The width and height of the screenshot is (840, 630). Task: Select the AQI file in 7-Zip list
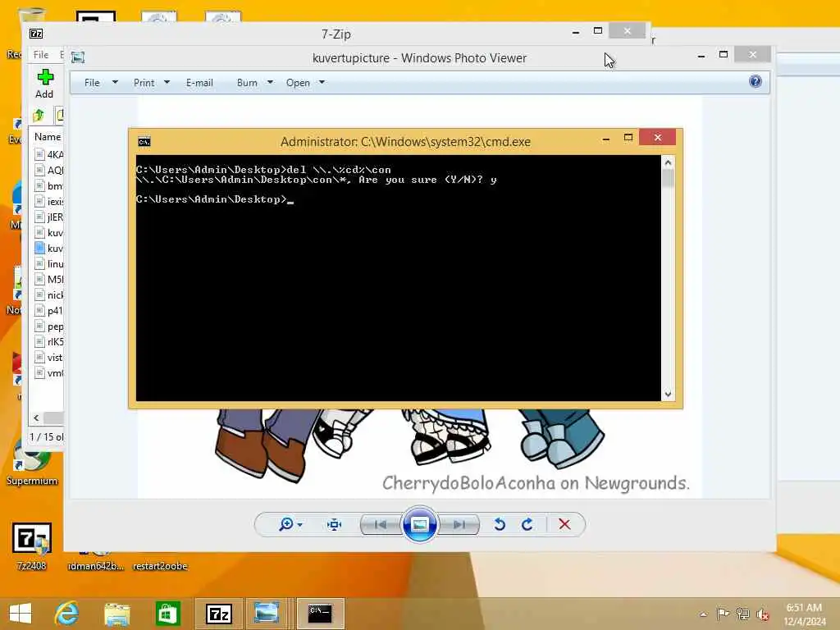(x=48, y=171)
